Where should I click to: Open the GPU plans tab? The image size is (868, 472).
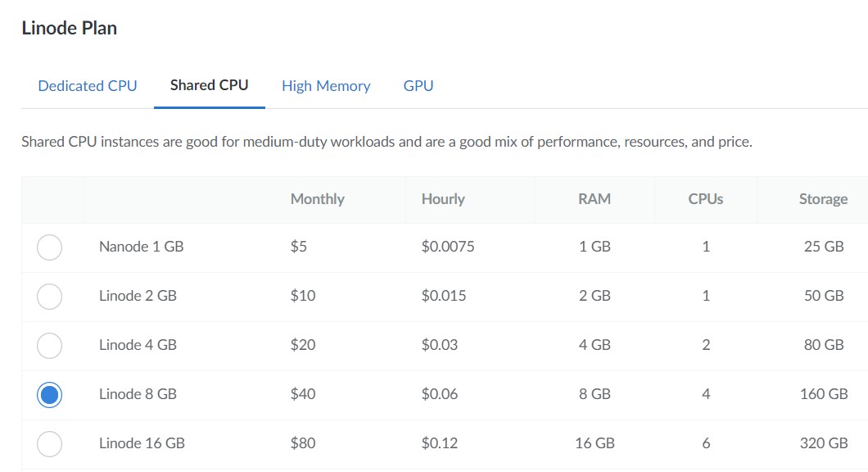point(418,86)
